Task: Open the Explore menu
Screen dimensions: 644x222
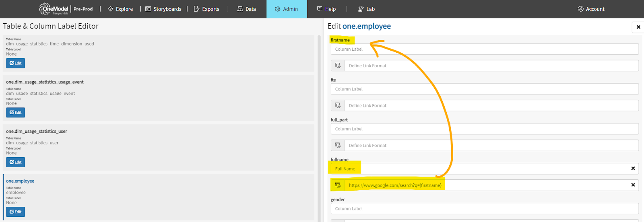Action: click(x=120, y=9)
